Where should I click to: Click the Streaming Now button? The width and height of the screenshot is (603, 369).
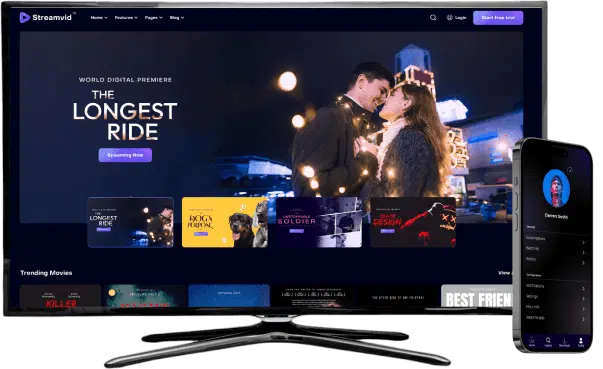(x=125, y=155)
